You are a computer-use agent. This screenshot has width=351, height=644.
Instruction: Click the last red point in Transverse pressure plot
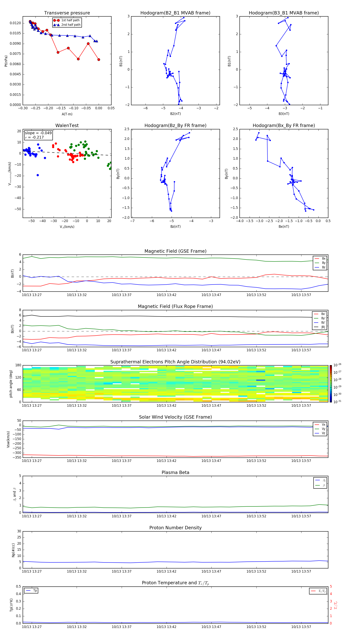pos(99,60)
